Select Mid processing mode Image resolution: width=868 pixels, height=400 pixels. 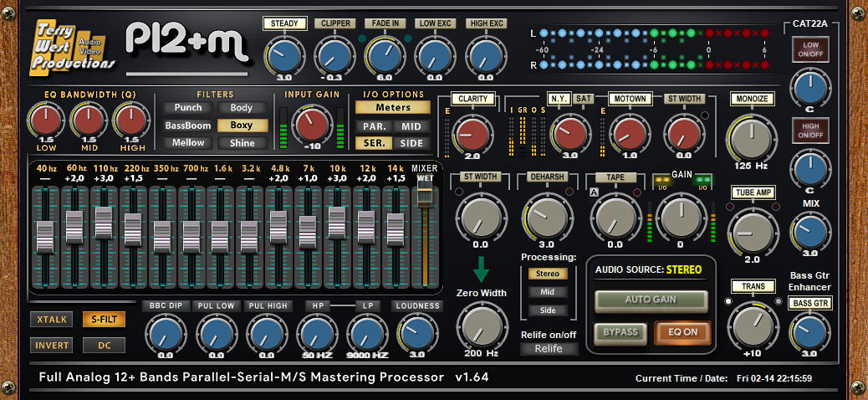click(x=548, y=292)
